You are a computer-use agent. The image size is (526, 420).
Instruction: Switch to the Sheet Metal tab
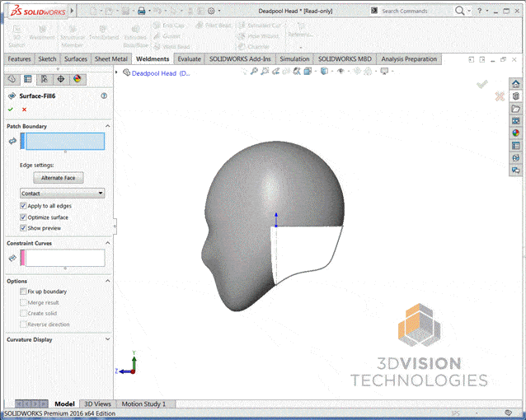tap(111, 59)
